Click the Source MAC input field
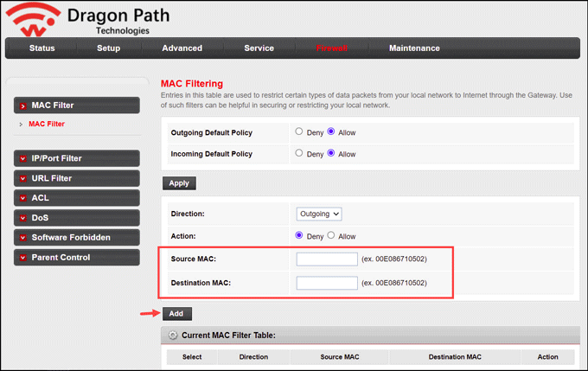The height and width of the screenshot is (371, 588). click(327, 259)
